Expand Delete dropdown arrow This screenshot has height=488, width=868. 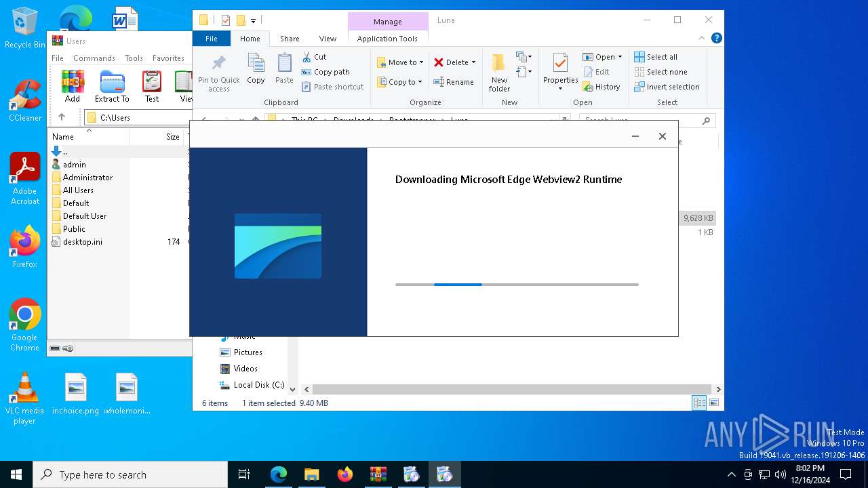point(473,62)
